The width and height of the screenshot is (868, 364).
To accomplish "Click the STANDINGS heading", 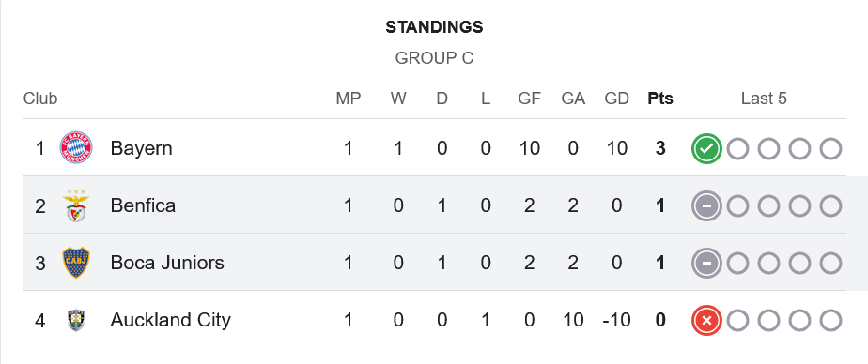I will pos(434,27).
